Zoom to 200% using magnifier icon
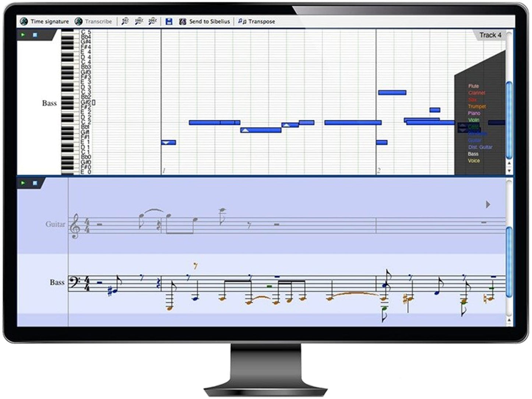 [x=151, y=21]
